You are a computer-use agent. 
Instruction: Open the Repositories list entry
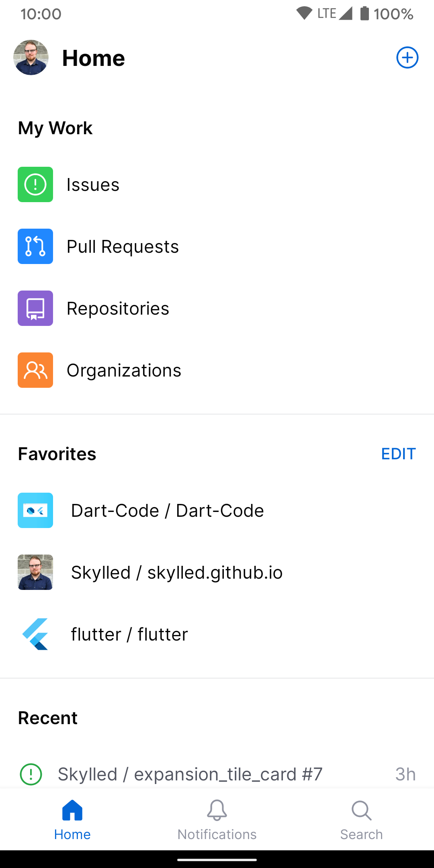coord(118,309)
